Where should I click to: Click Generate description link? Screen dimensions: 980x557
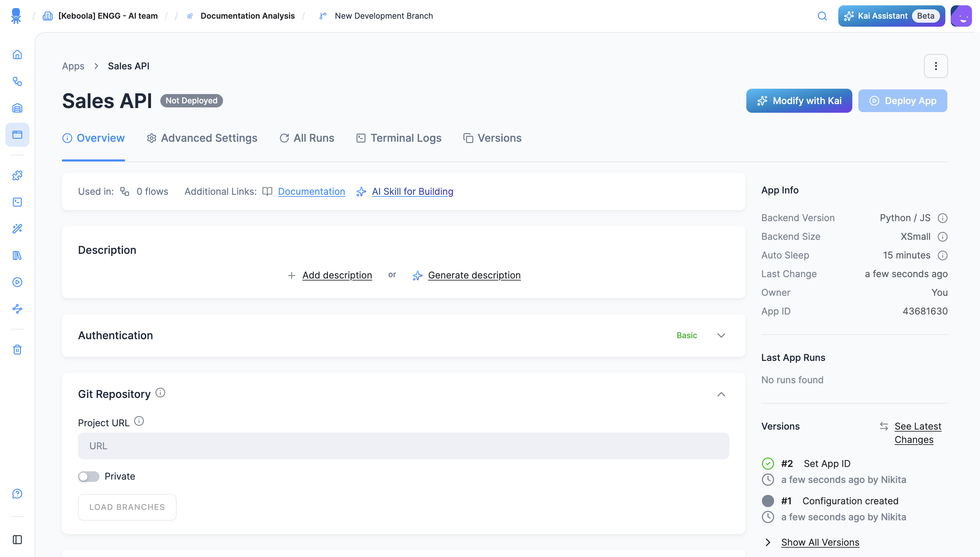(474, 275)
